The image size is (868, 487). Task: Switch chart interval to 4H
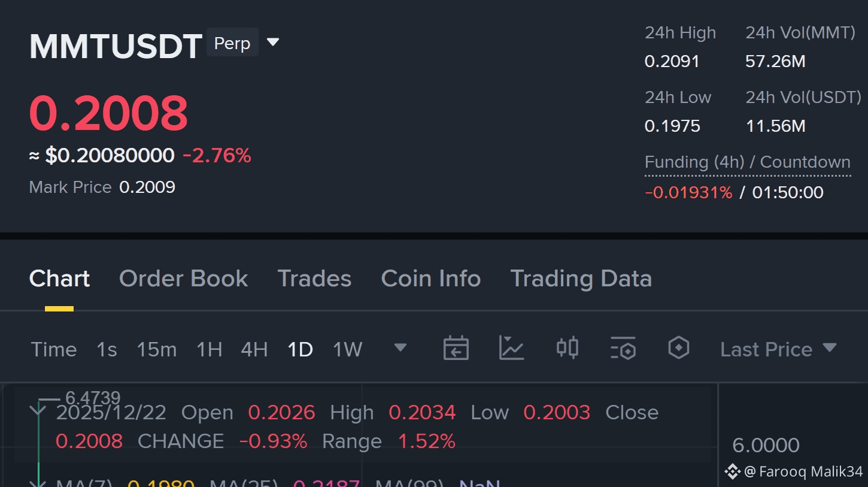pyautogui.click(x=254, y=349)
